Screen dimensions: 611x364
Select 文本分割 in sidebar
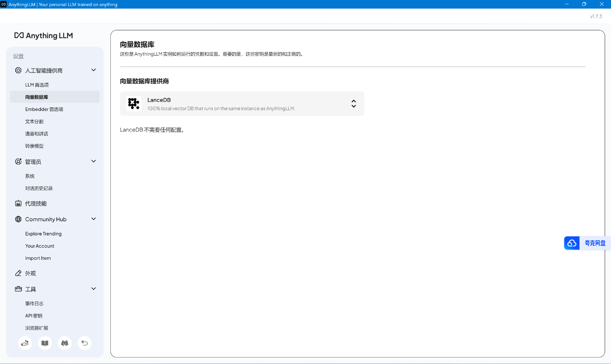click(34, 121)
